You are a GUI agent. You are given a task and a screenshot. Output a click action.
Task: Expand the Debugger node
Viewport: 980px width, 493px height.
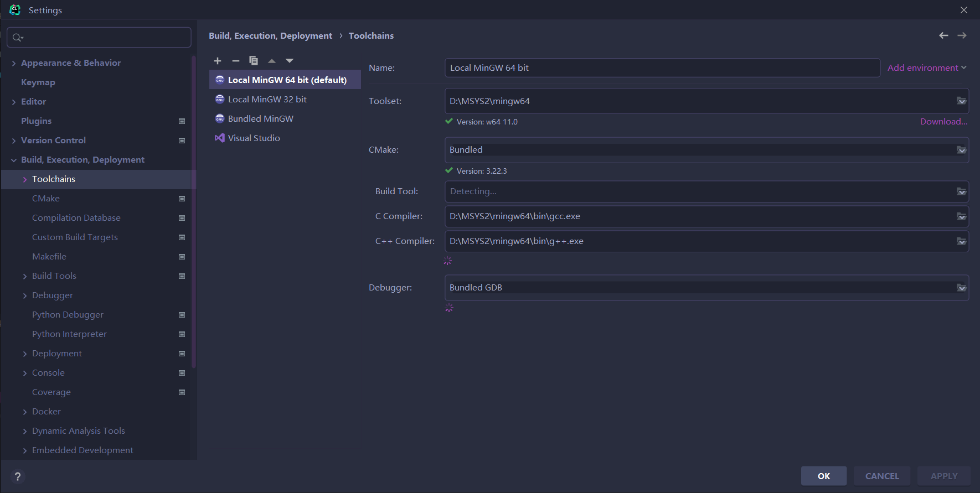pyautogui.click(x=24, y=295)
